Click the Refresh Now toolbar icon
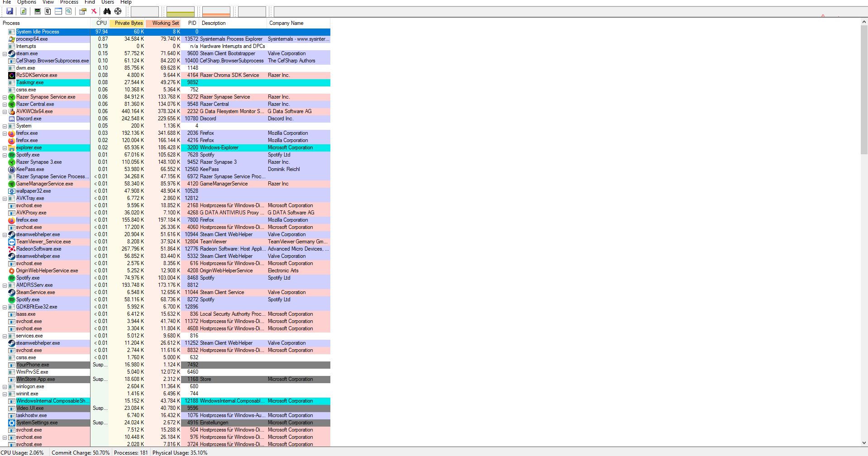This screenshot has width=868, height=456. click(x=24, y=11)
